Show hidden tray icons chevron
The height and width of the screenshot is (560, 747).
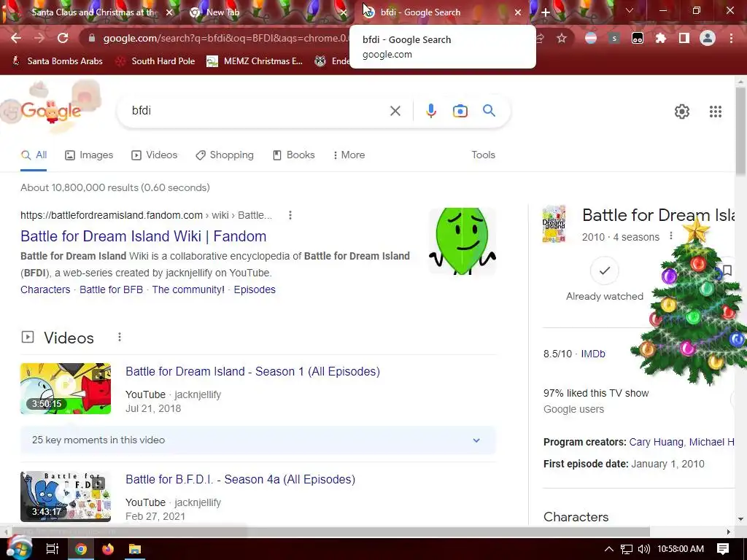[609, 549]
